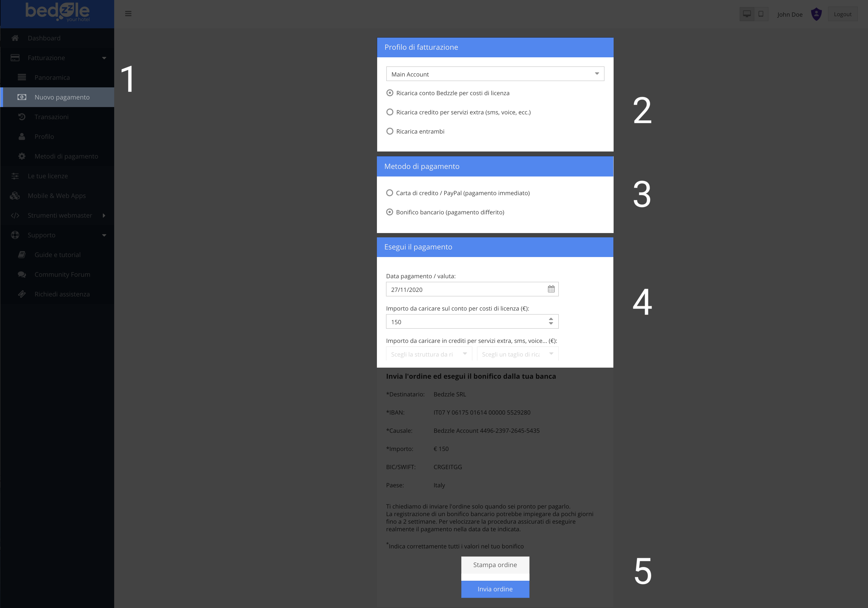The width and height of the screenshot is (868, 608).
Task: Open Transazioni history icon in sidebar
Action: 22,117
